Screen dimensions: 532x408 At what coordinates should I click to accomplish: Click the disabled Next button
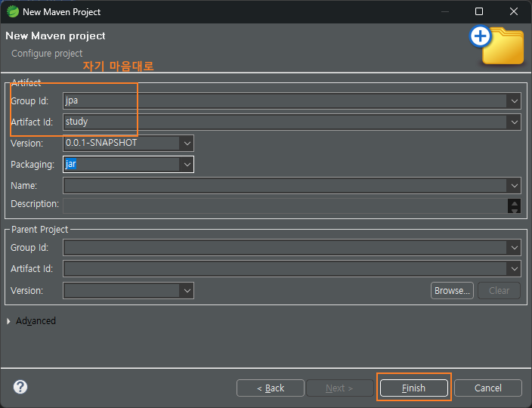coord(339,388)
